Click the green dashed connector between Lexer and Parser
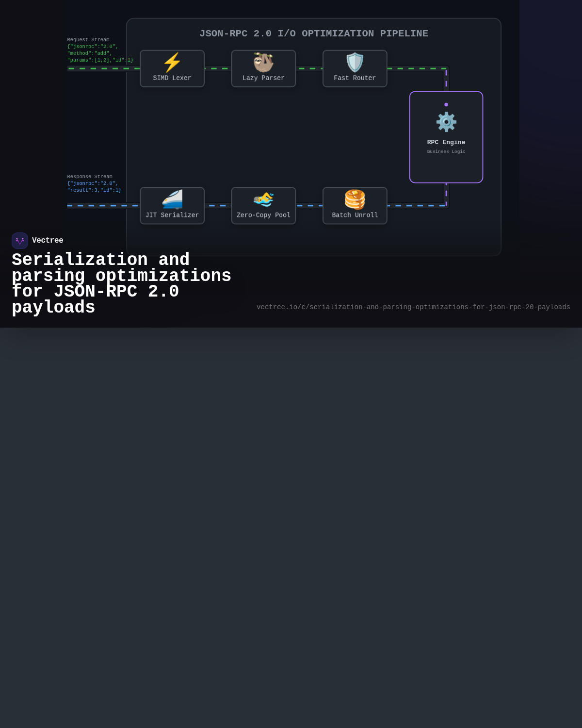The image size is (582, 728). (217, 68)
